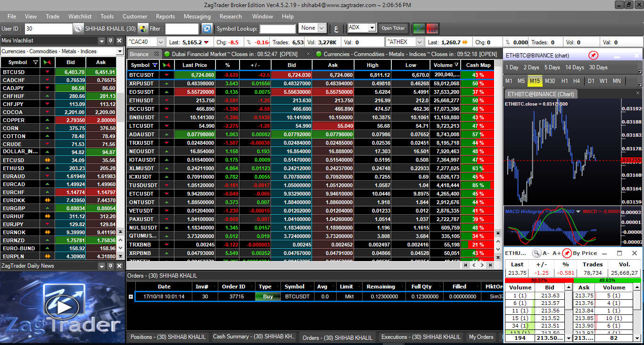The image size is (644, 345).
Task: Toggle the M15 chart timeframe
Action: [535, 81]
